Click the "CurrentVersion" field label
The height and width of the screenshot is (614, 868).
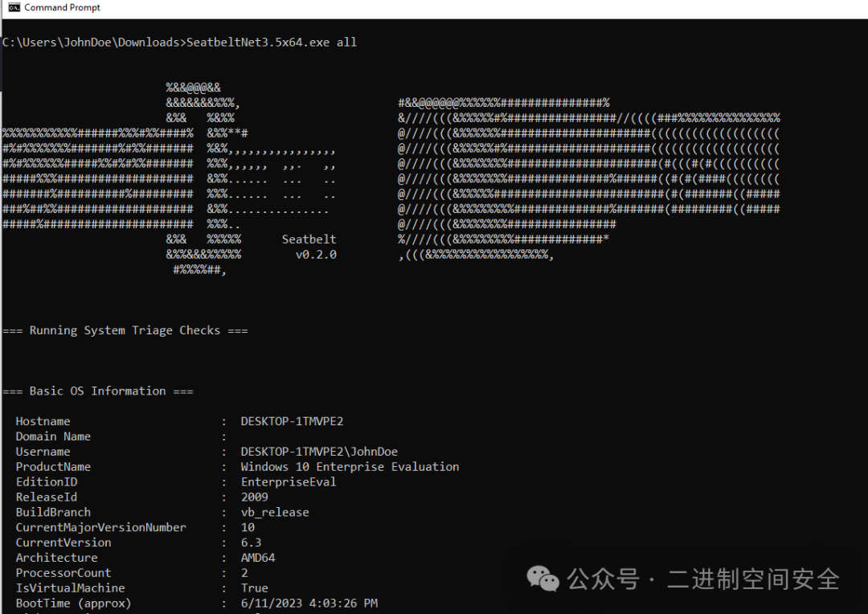(63, 542)
